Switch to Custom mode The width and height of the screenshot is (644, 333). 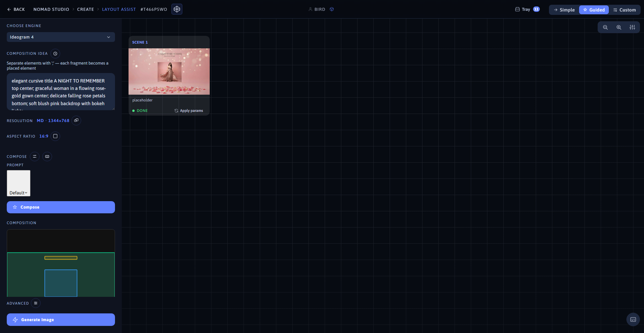[624, 10]
